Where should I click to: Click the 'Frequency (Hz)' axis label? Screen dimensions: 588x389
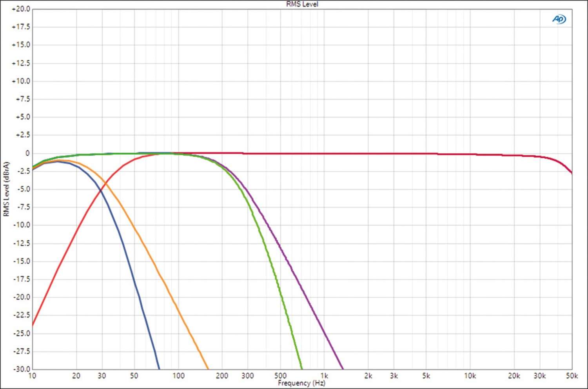(301, 383)
